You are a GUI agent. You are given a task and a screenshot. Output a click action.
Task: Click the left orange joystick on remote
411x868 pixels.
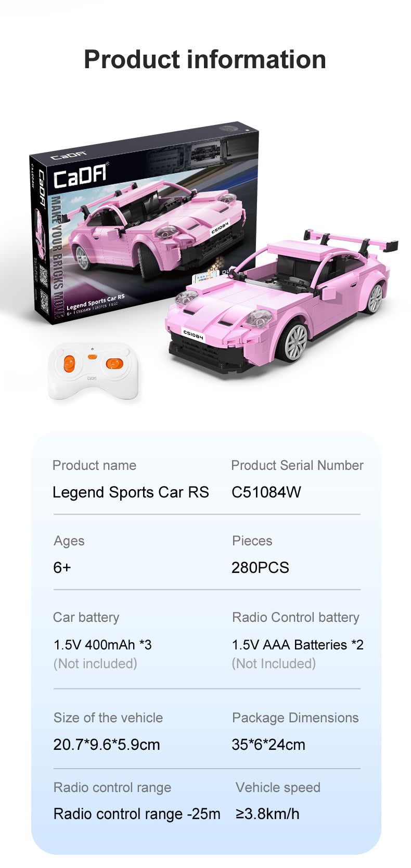(x=69, y=363)
